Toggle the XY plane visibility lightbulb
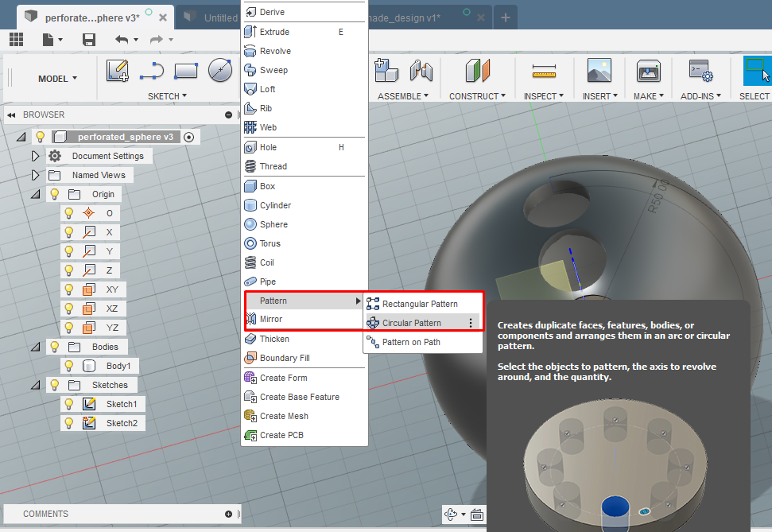This screenshot has width=772, height=532. 69,289
